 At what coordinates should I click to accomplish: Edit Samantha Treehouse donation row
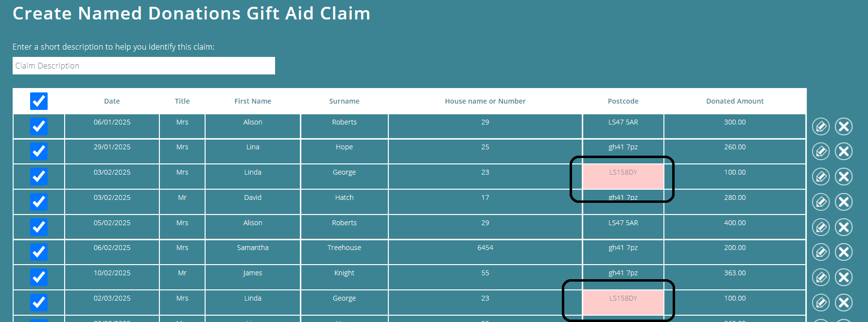coord(821,252)
